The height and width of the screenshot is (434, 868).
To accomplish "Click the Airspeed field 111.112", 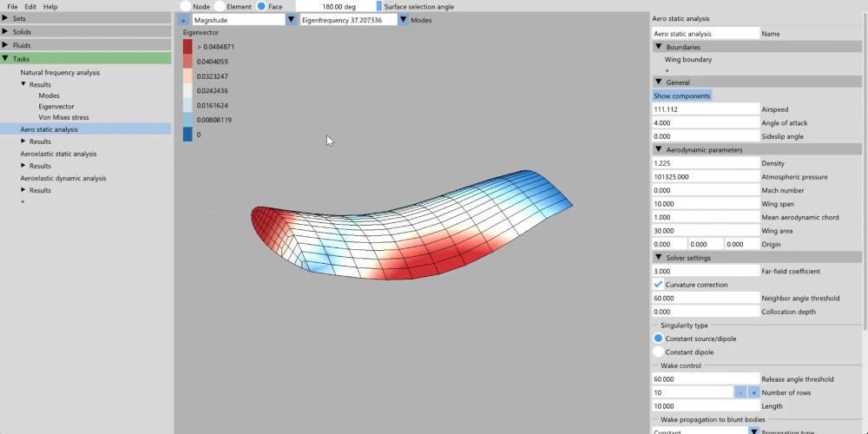I will 706,109.
